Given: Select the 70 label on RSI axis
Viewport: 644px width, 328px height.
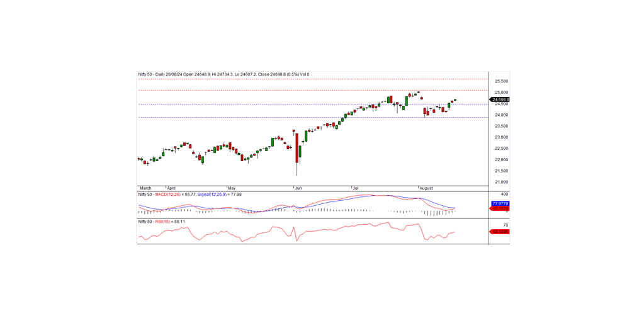Looking at the screenshot, I should (x=506, y=225).
